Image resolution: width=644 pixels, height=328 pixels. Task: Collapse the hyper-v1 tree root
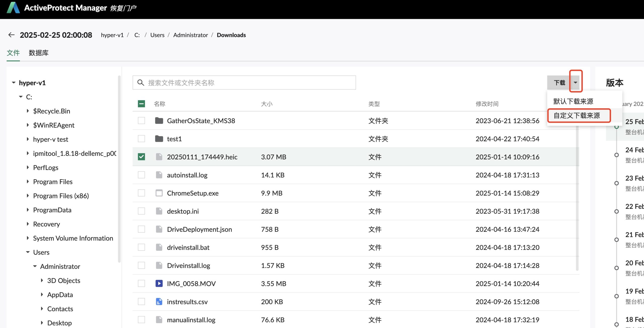pos(14,83)
